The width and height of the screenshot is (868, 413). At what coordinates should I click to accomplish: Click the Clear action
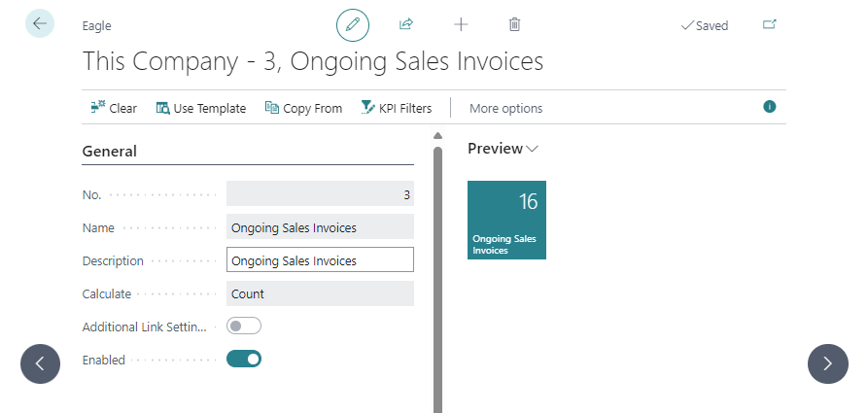tap(114, 108)
